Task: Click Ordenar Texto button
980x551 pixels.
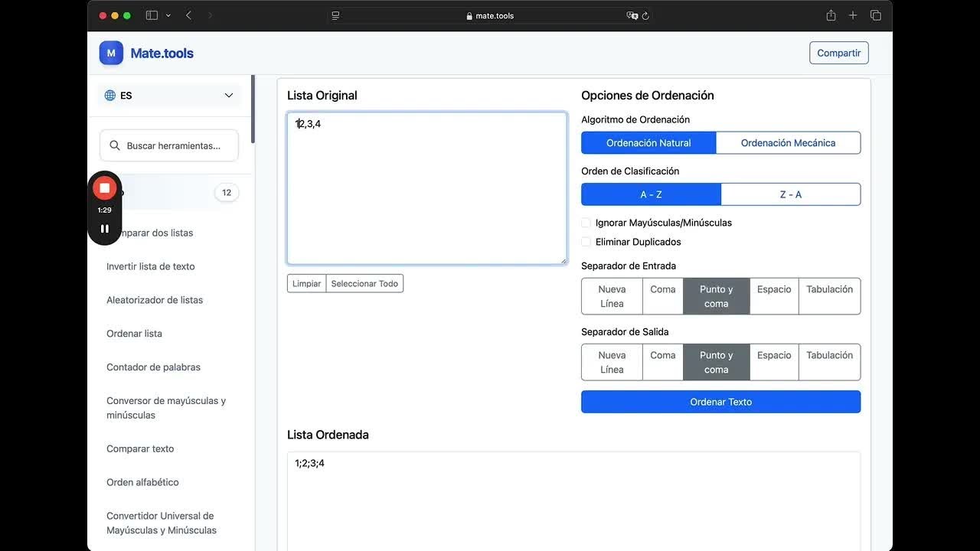Action: (721, 402)
